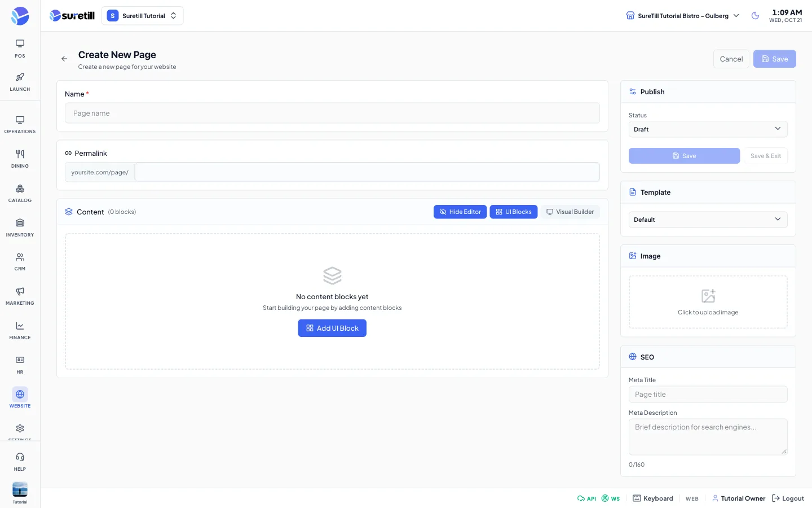
Task: Click Tutorial Owner in footer
Action: (x=739, y=498)
